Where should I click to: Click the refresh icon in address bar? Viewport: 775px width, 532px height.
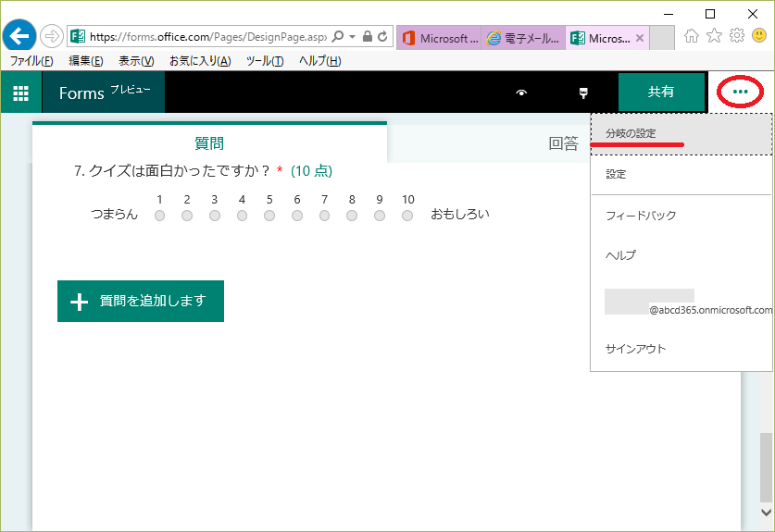[x=383, y=37]
